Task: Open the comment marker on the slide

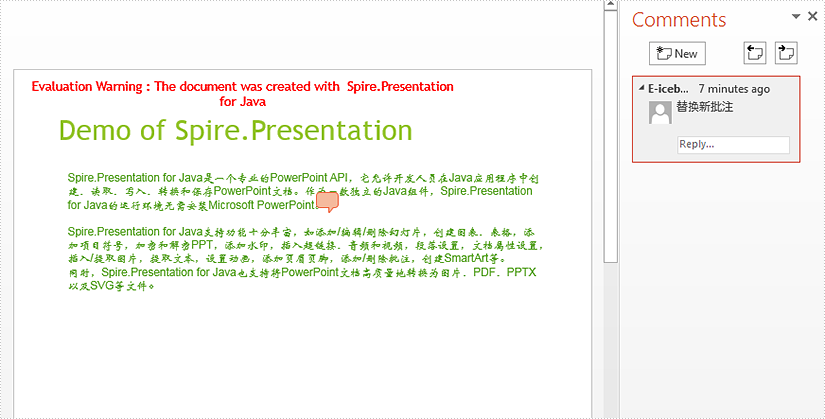Action: pos(327,202)
